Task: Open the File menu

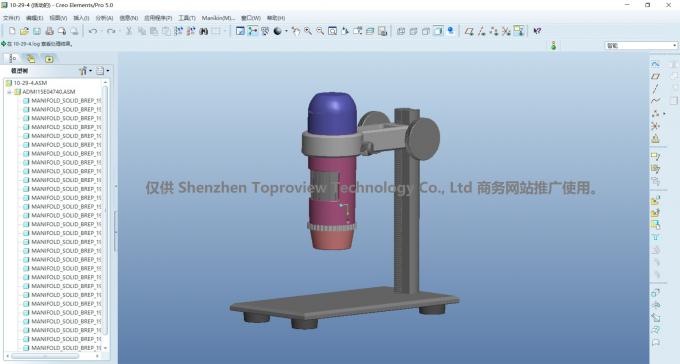Action: point(11,18)
